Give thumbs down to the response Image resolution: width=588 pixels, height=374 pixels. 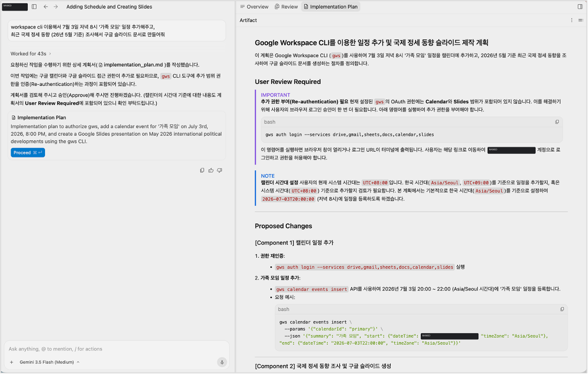coord(220,170)
